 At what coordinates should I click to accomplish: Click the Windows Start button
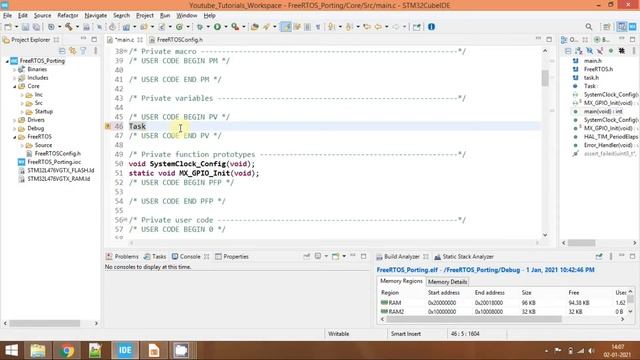(11, 350)
